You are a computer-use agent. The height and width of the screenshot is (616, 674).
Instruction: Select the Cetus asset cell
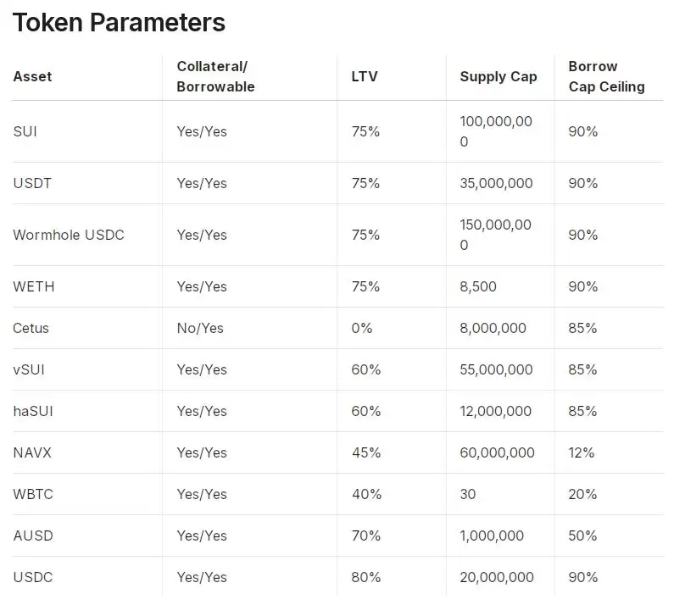point(31,328)
